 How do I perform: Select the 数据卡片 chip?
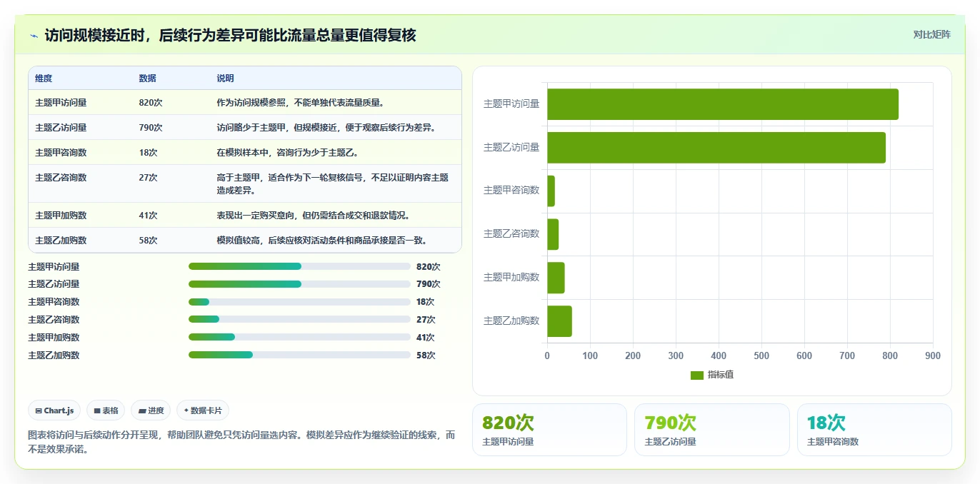[x=203, y=410]
